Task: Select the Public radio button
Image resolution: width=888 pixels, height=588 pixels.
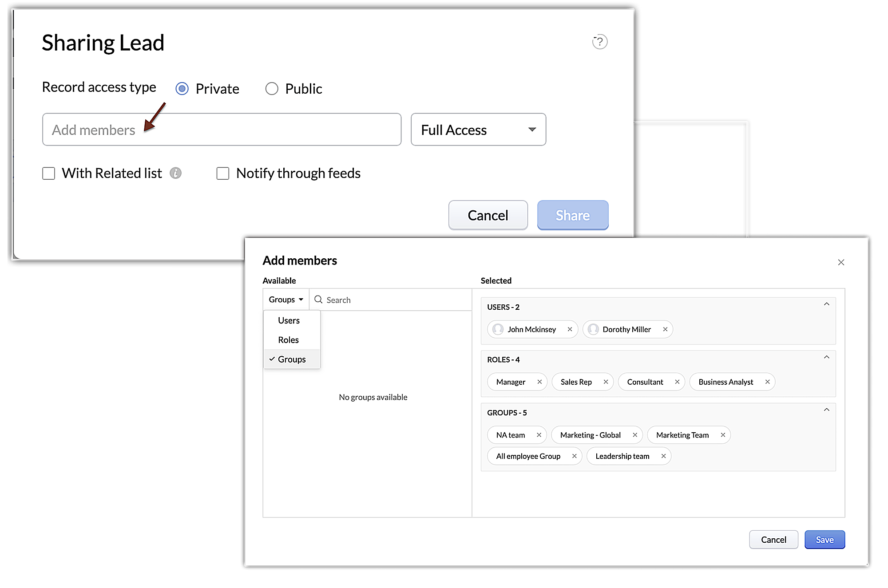Action: [x=272, y=88]
